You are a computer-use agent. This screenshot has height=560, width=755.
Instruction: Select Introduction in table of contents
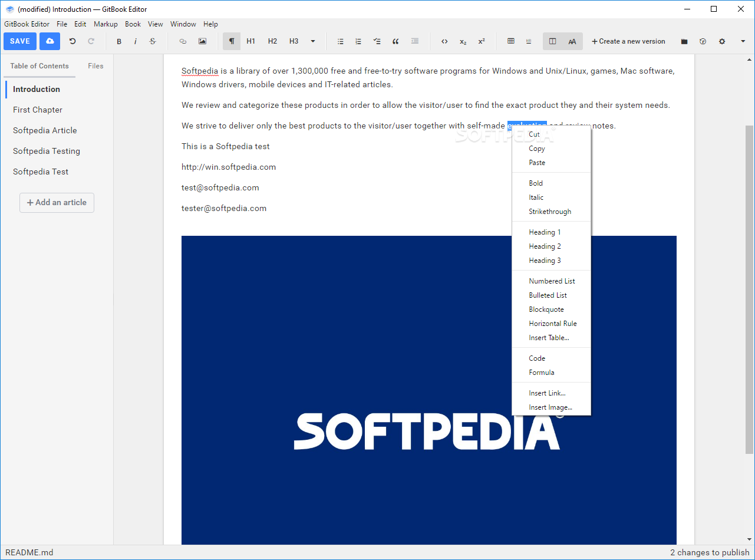click(x=37, y=89)
